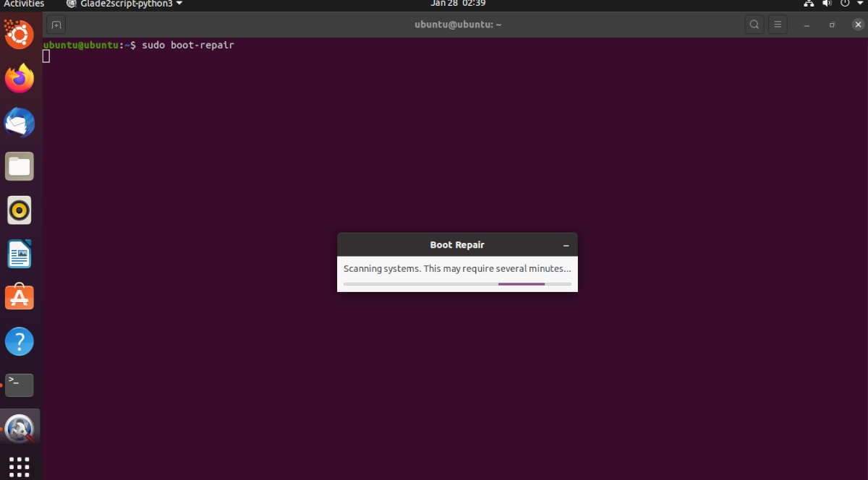Open the Files manager in dock

pyautogui.click(x=20, y=166)
